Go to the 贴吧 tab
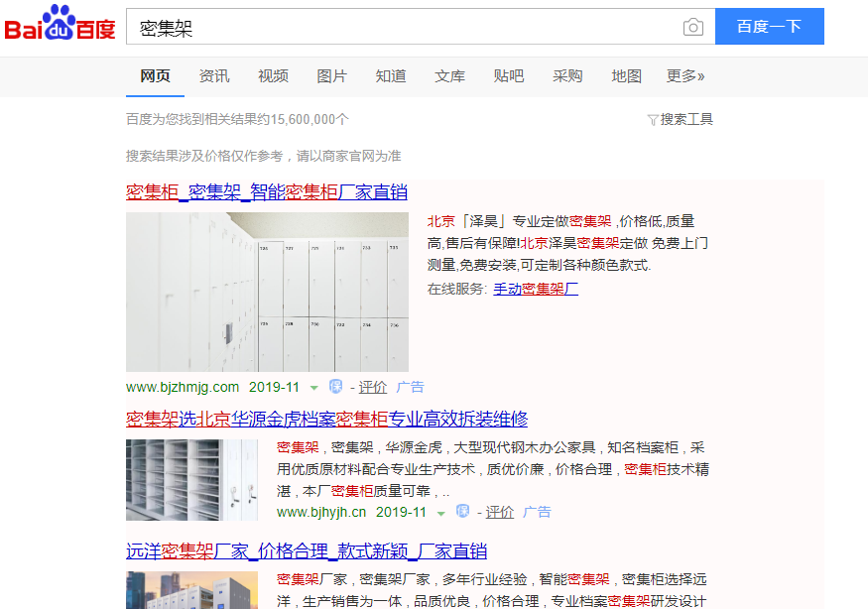Viewport: 868px width, 609px height. click(x=509, y=76)
